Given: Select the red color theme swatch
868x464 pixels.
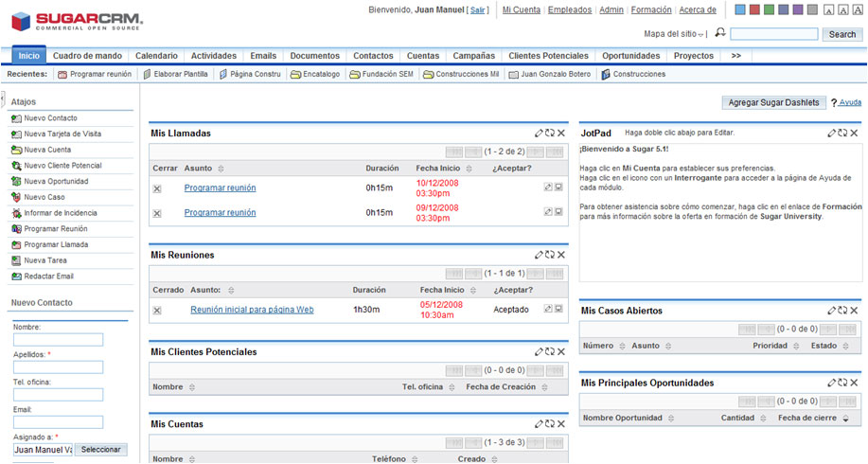Looking at the screenshot, I should [x=754, y=10].
